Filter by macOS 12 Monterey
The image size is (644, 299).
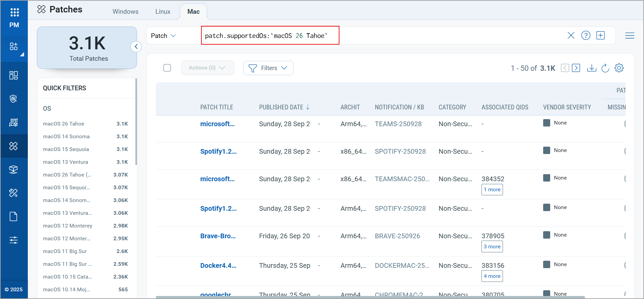click(x=68, y=226)
